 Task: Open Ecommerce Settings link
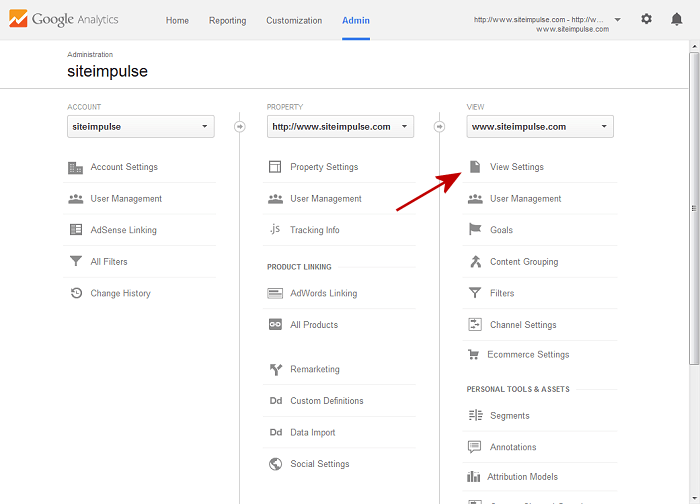[x=528, y=354]
